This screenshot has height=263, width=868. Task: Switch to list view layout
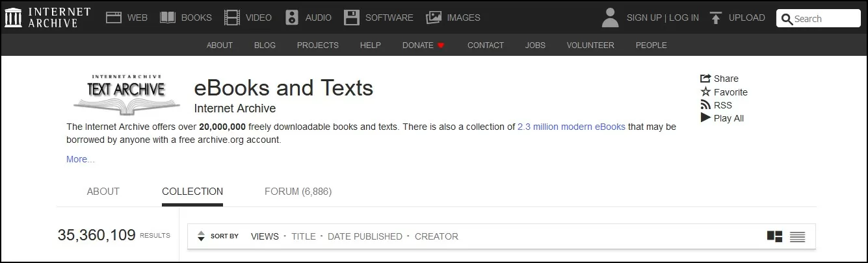click(x=798, y=236)
